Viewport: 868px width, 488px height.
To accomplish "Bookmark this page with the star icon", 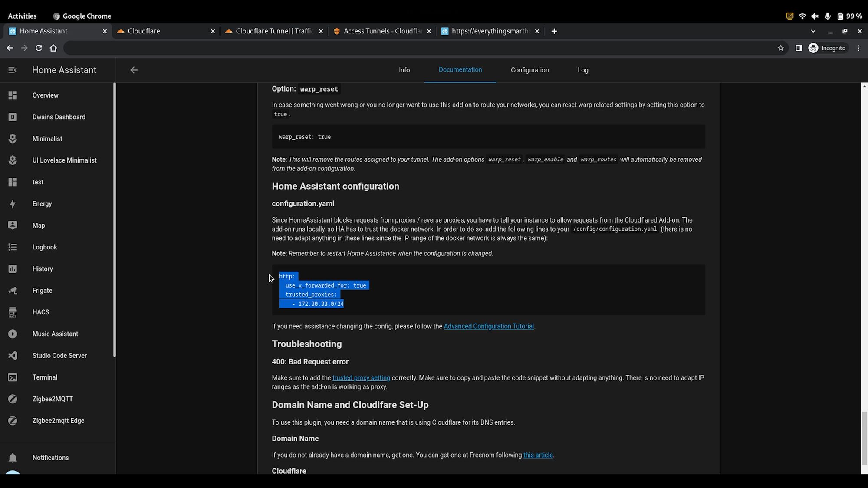I will point(781,48).
